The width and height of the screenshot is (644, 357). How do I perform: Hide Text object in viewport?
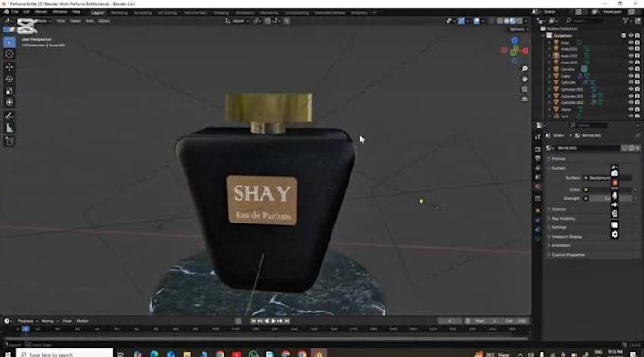tap(631, 116)
